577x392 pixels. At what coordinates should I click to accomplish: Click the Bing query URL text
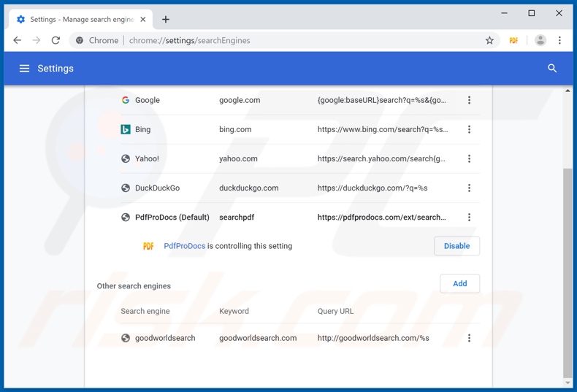pos(383,129)
